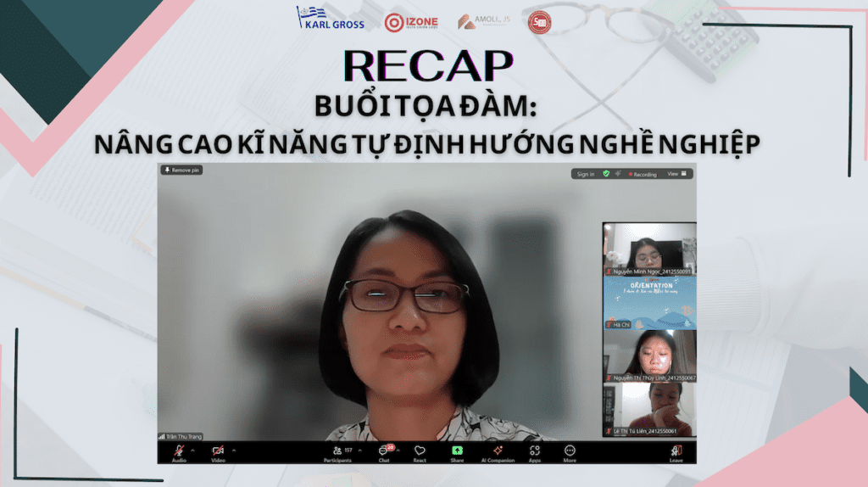The image size is (868, 487).
Task: Open the Participants panel icon
Action: (x=337, y=450)
